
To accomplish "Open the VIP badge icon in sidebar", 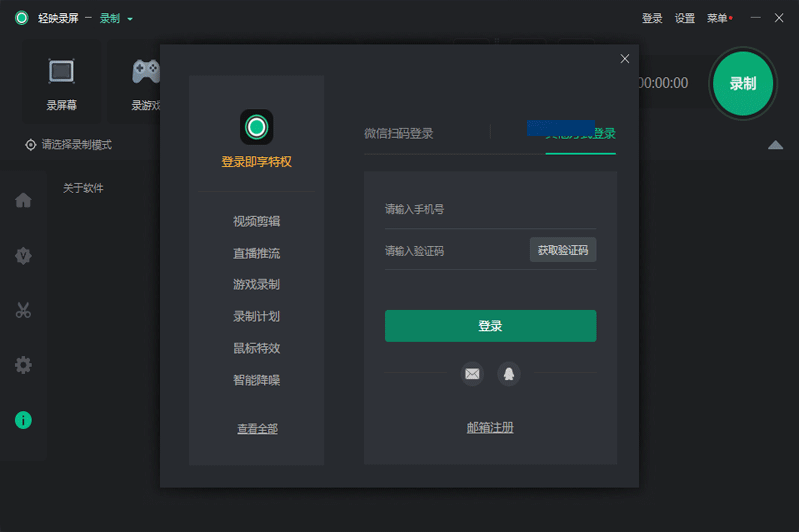I will point(23,256).
